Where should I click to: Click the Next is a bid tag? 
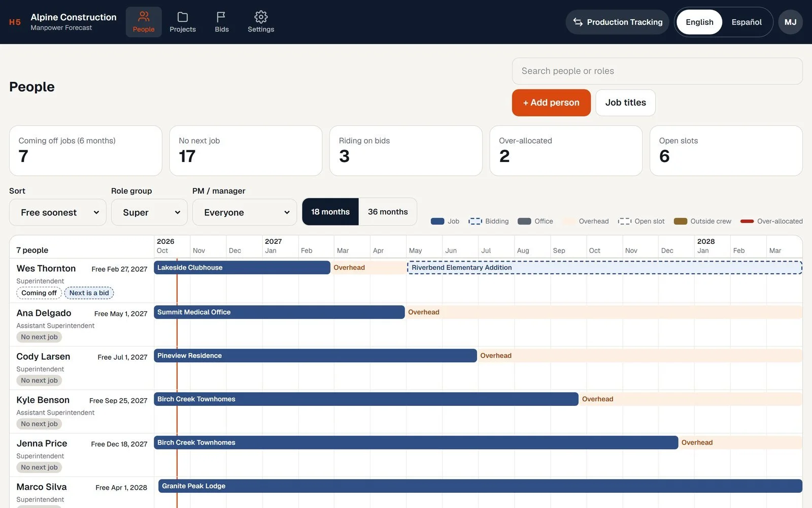[89, 293]
